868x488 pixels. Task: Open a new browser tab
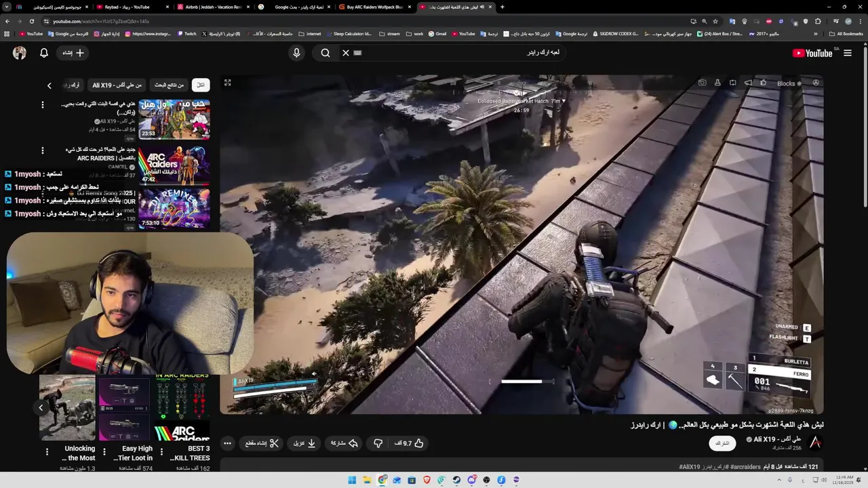[502, 7]
